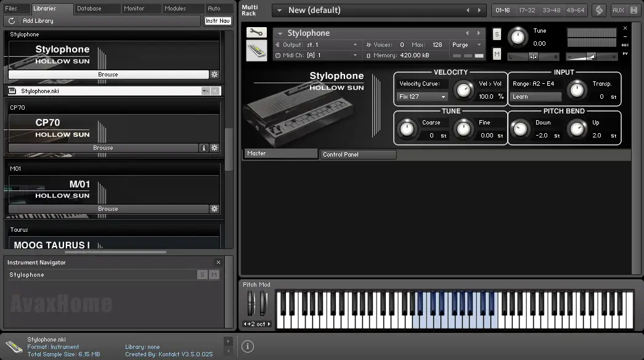The image size is (644, 360).
Task: Toggle small AUX button on instrument header
Action: coord(625,45)
